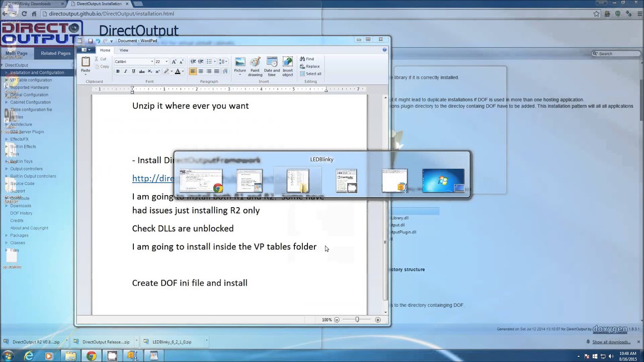The width and height of the screenshot is (644, 362).
Task: Switch to the View ribbon tab
Action: click(124, 50)
